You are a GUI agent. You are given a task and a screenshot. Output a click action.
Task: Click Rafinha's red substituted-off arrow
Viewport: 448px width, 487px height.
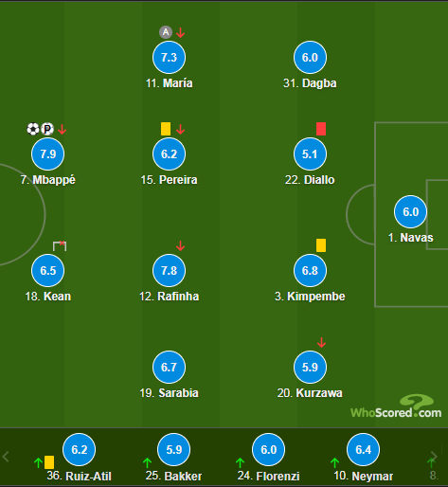(180, 245)
